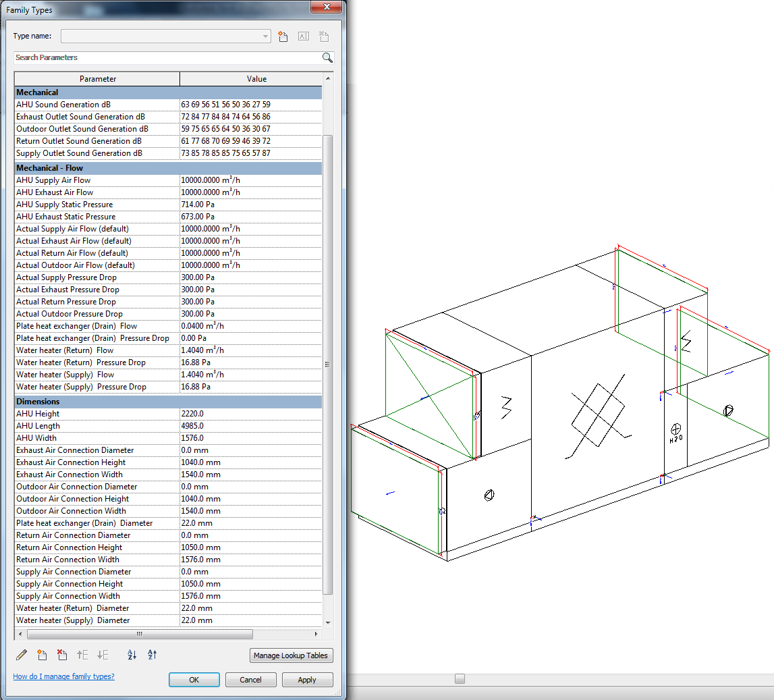Viewport: 774px width, 700px height.
Task: Sort parameters in descending order
Action: pos(152,655)
